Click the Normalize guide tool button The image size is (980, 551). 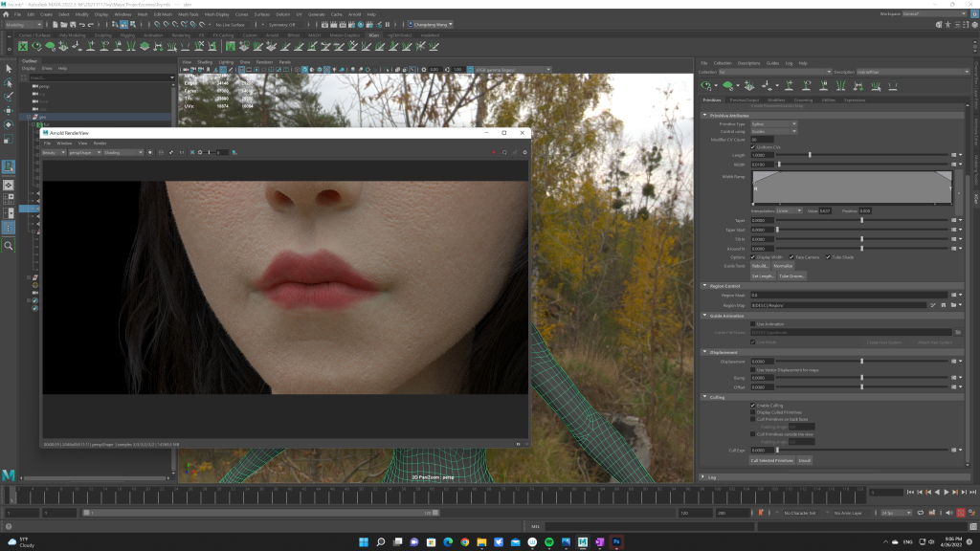tap(783, 265)
